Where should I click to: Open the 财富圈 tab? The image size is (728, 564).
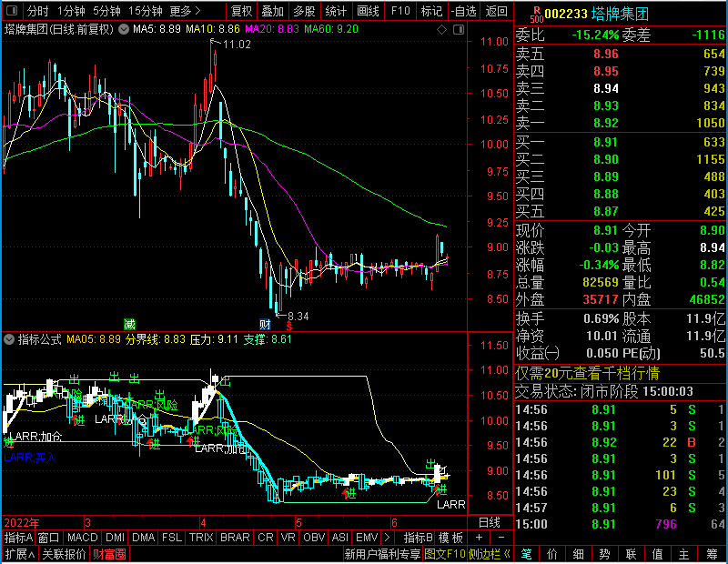click(109, 554)
